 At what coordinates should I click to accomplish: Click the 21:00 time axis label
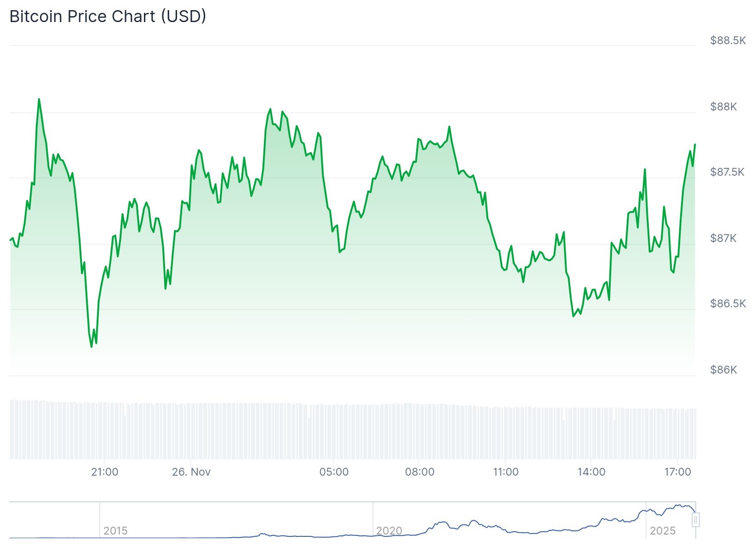point(105,472)
